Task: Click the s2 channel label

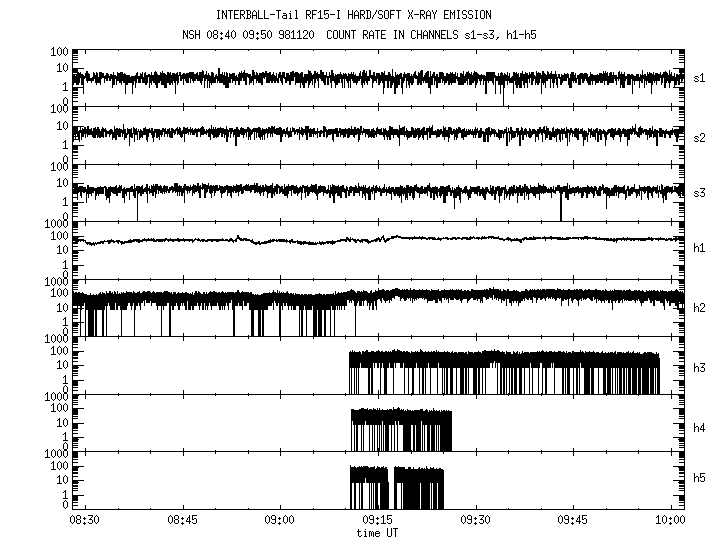Action: pyautogui.click(x=699, y=136)
